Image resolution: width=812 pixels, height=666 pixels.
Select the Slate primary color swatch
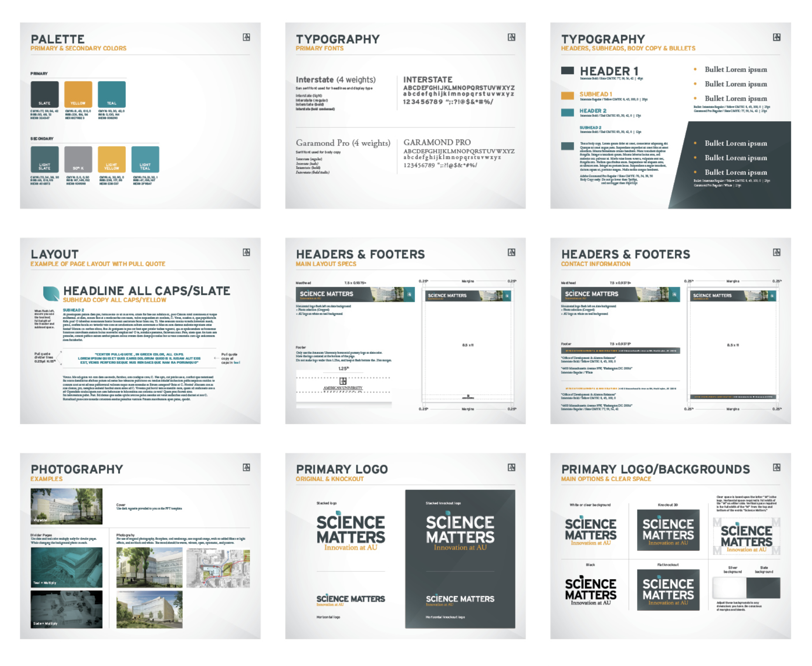[x=44, y=94]
